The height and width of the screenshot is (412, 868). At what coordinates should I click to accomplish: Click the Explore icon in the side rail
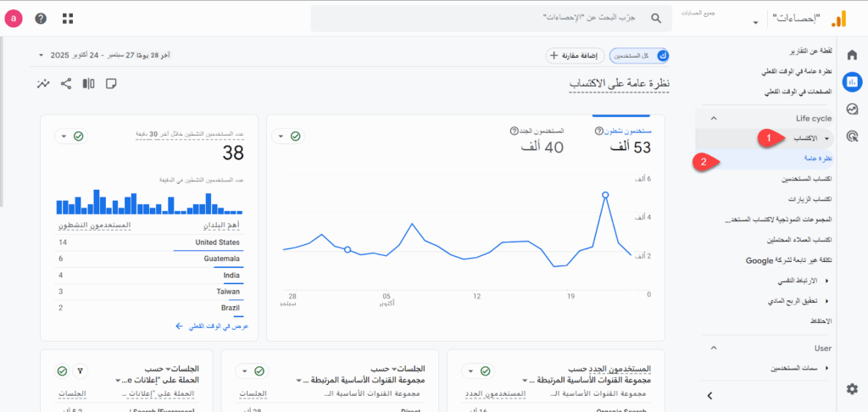[852, 109]
